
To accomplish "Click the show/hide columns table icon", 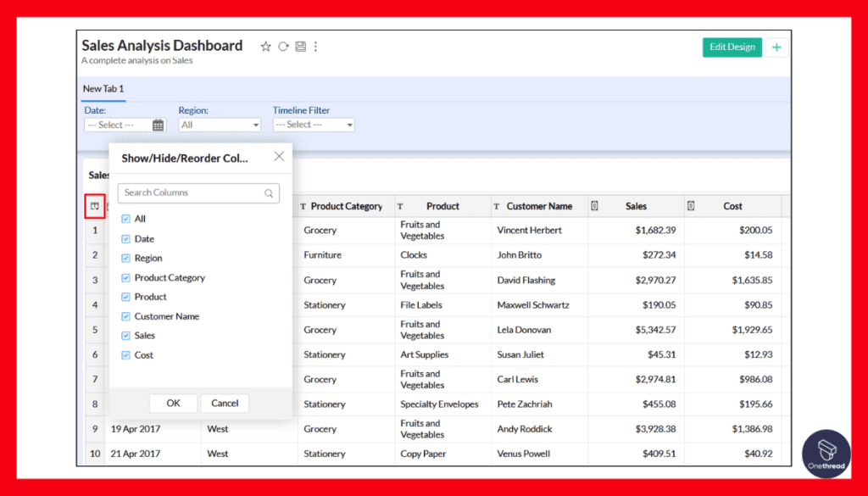I will pyautogui.click(x=95, y=206).
